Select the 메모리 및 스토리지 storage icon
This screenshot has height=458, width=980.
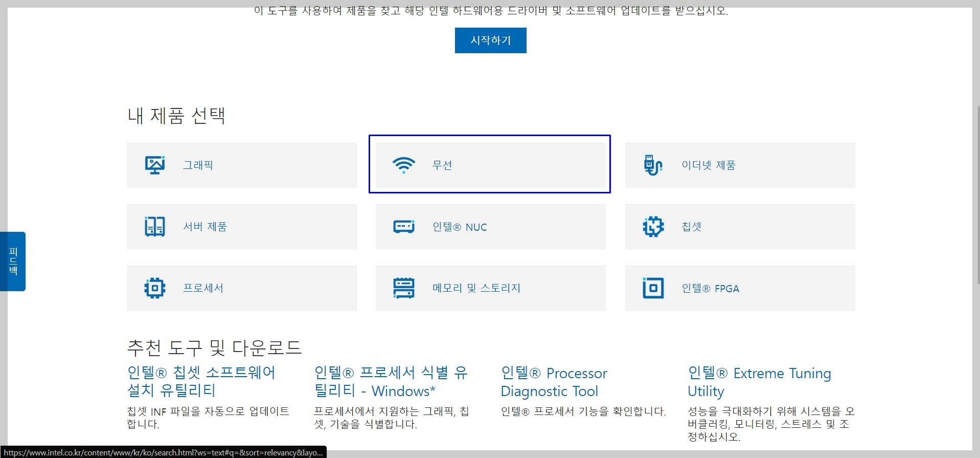(x=404, y=288)
